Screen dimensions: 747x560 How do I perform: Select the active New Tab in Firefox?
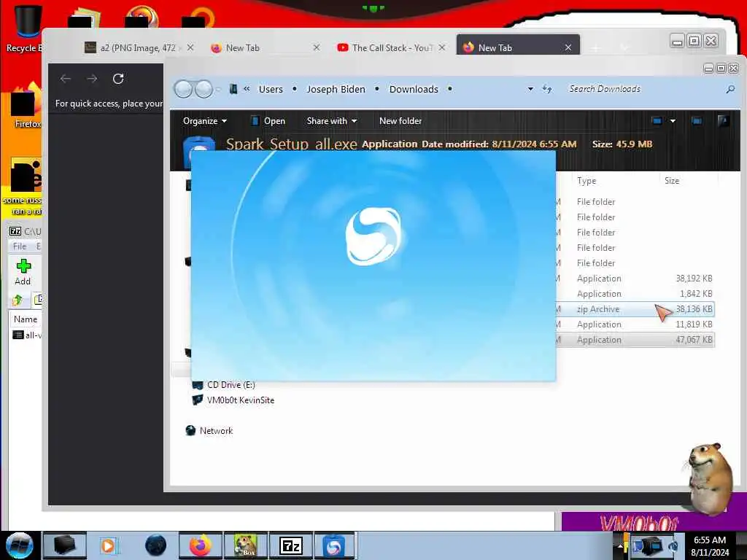point(518,46)
